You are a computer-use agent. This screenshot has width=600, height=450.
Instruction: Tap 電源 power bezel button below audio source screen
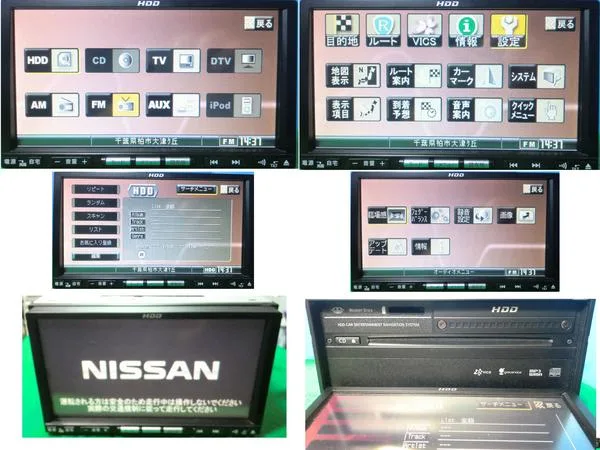pyautogui.click(x=10, y=162)
